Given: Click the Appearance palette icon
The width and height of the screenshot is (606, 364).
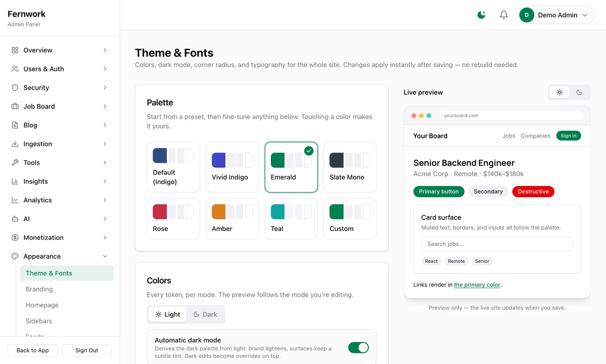Looking at the screenshot, I should [15, 256].
